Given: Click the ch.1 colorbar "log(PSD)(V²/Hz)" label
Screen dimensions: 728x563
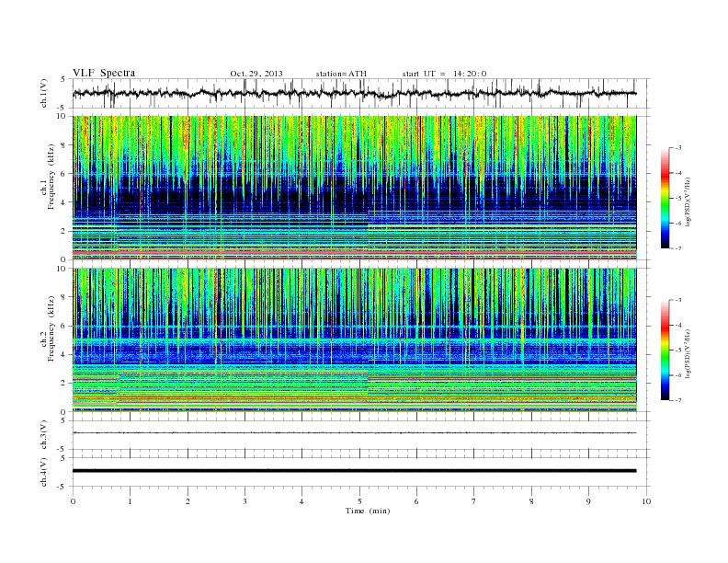Looking at the screenshot, I should coord(688,201).
